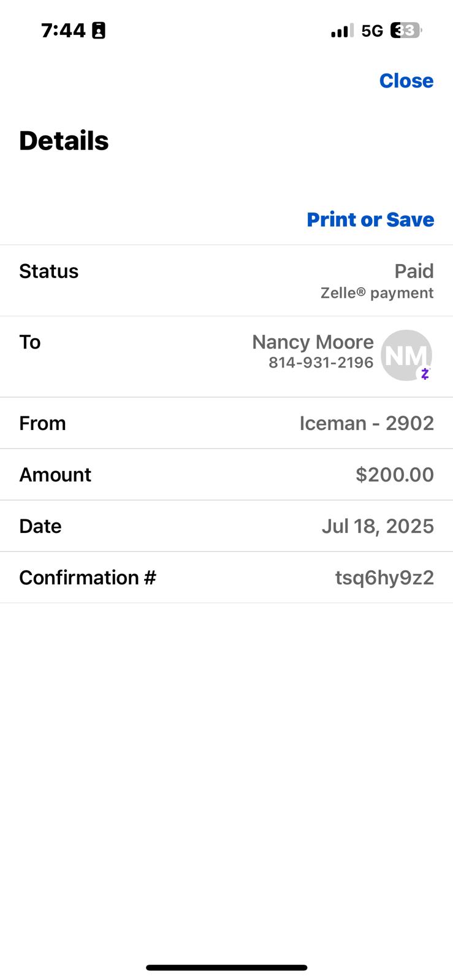This screenshot has height=980, width=453.
Task: Tap the Confirmation # row label
Action: [88, 578]
